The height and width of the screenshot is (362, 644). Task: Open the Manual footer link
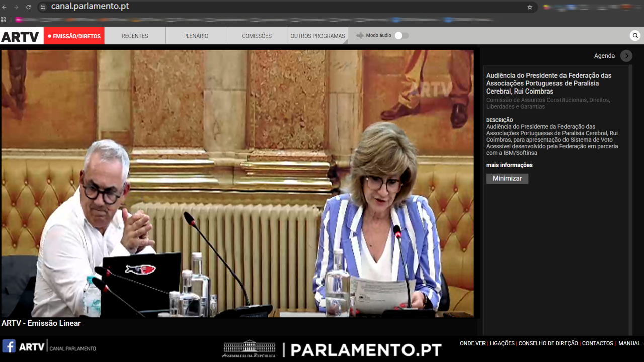[629, 344]
